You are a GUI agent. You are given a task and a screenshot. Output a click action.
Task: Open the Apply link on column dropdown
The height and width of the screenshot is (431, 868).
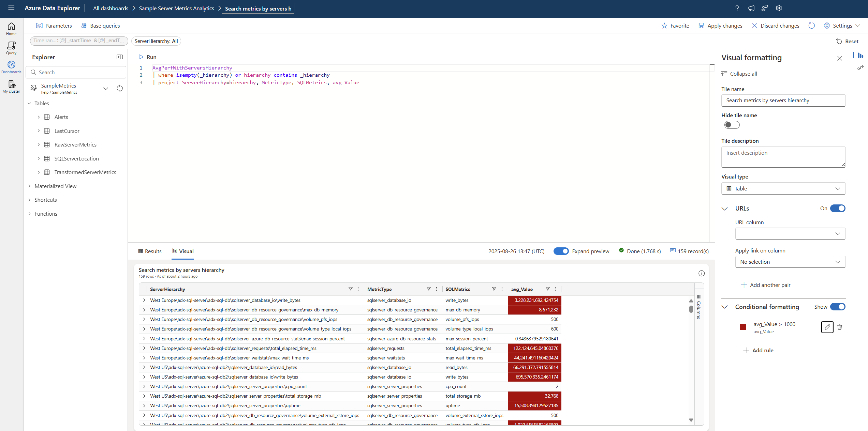click(x=790, y=262)
